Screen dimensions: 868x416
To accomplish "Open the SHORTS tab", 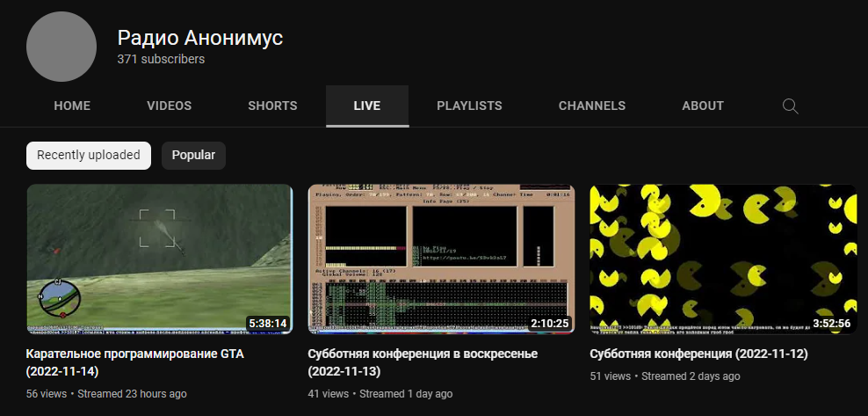I will coord(272,106).
